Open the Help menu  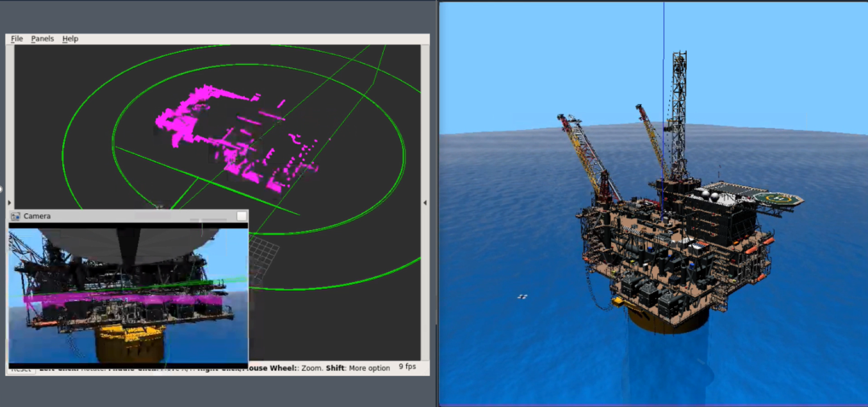point(70,39)
